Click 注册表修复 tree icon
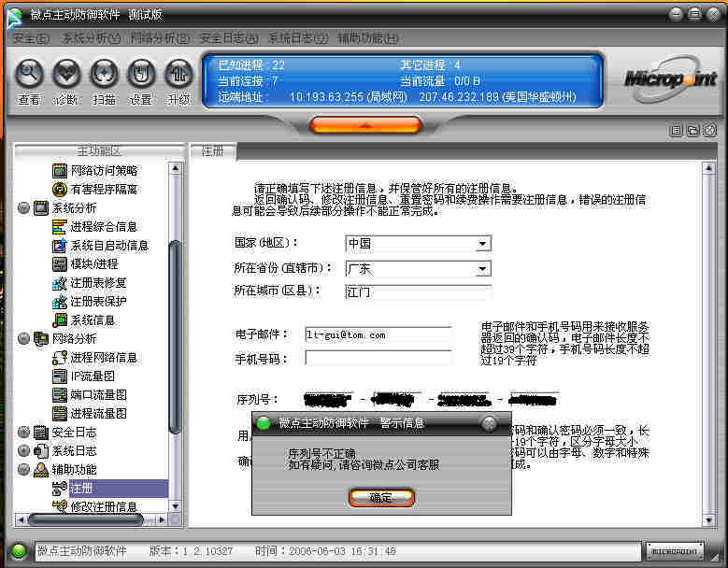 tap(60, 283)
